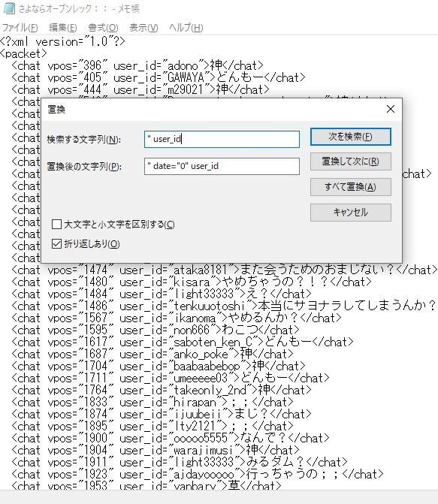438x504 pixels.
Task: Open the 書式(O) menu
Action: [103, 28]
